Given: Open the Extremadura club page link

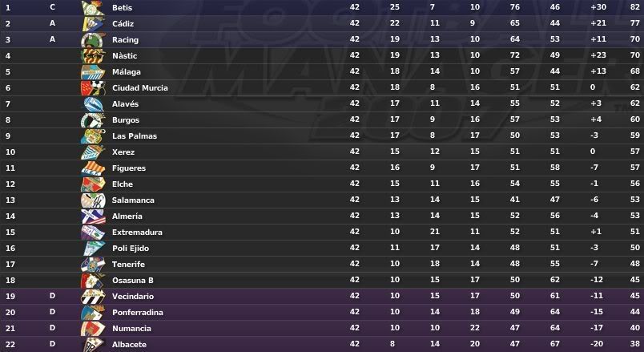Looking at the screenshot, I should (137, 233).
